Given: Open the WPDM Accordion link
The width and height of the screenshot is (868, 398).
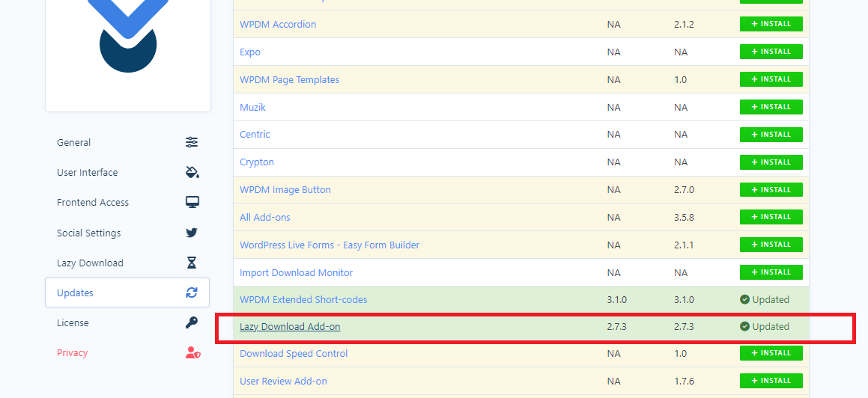Looking at the screenshot, I should (278, 25).
